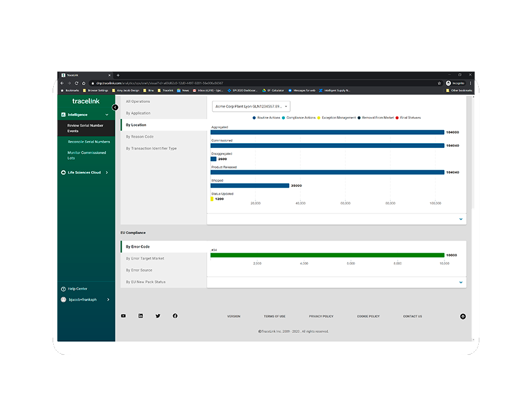Toggle the Removal From Market legend item
This screenshot has height=414, width=532.
click(375, 118)
